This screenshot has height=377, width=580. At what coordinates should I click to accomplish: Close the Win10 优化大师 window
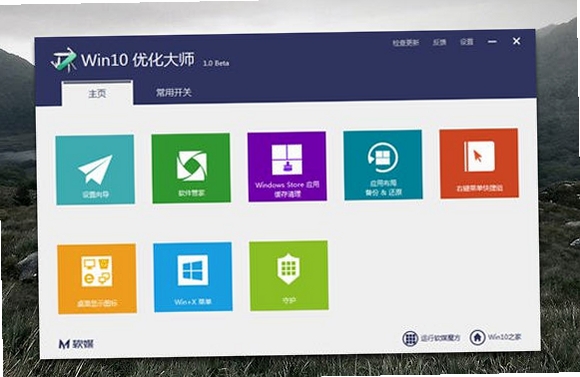[x=516, y=41]
